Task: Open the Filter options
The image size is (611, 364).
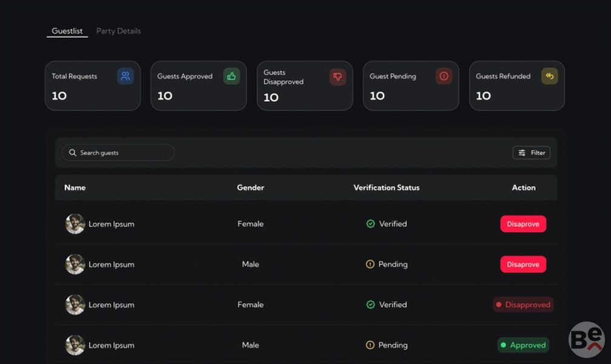Action: pyautogui.click(x=532, y=153)
